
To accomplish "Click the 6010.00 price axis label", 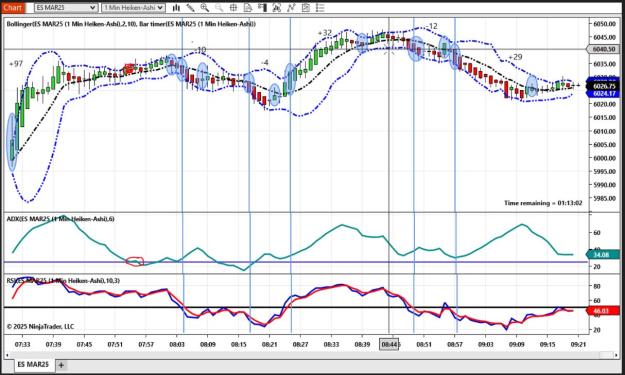I will tap(604, 131).
